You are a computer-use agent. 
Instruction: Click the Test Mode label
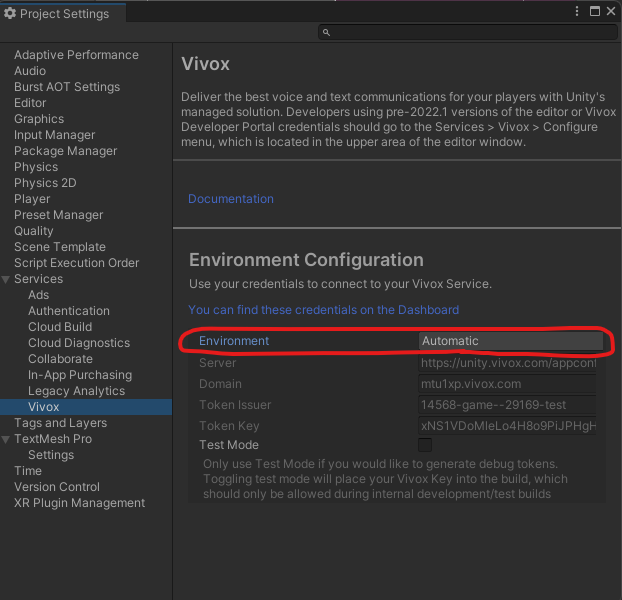pos(229,445)
